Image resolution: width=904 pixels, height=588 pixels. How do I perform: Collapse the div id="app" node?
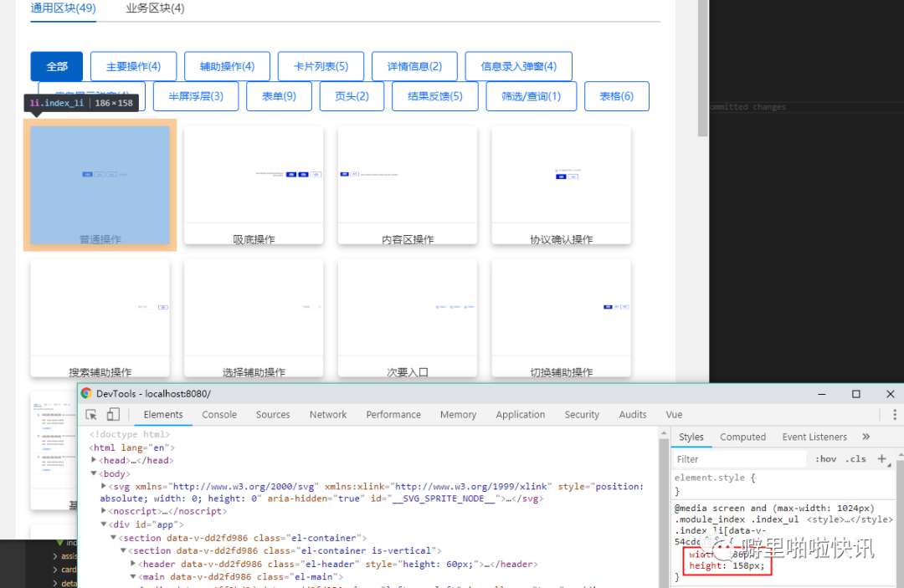pyautogui.click(x=103, y=524)
